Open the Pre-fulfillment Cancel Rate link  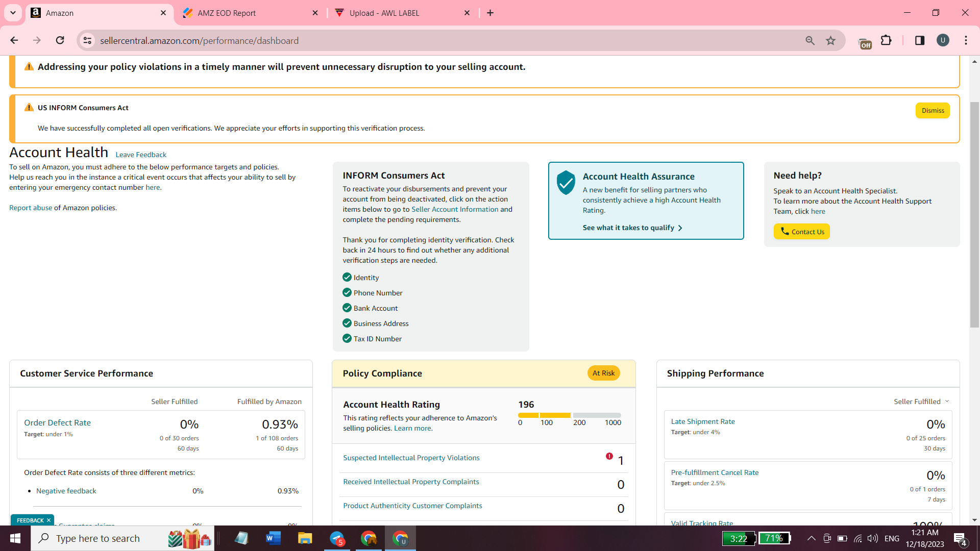[x=715, y=472]
